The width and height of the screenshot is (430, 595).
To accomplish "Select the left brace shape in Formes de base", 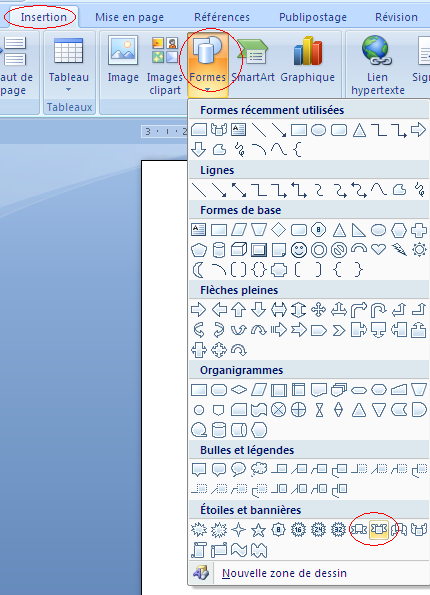I will [x=337, y=270].
